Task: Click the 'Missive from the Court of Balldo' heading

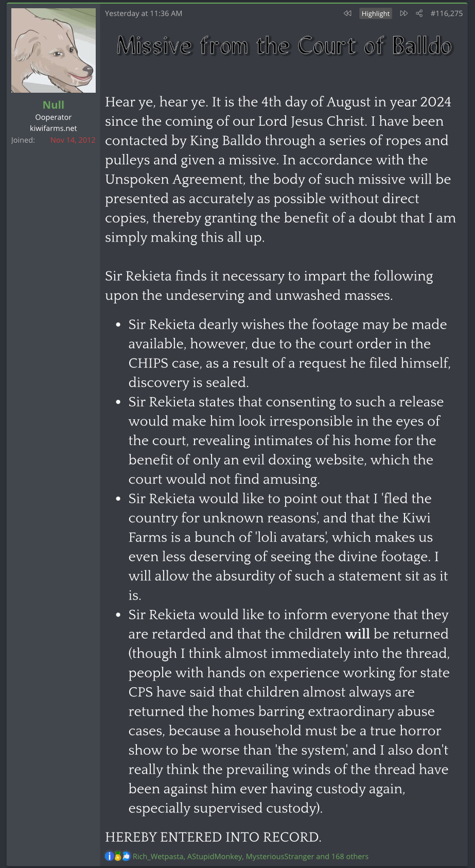Action: [x=284, y=46]
